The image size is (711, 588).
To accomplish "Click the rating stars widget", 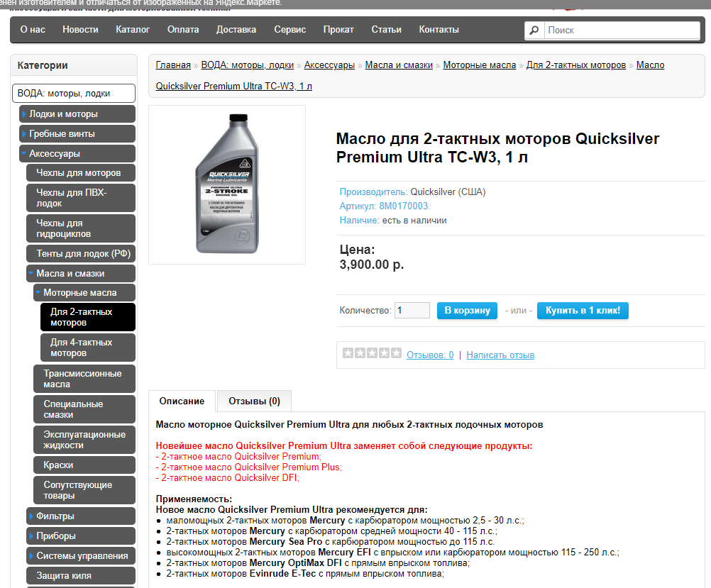I will coord(372,353).
